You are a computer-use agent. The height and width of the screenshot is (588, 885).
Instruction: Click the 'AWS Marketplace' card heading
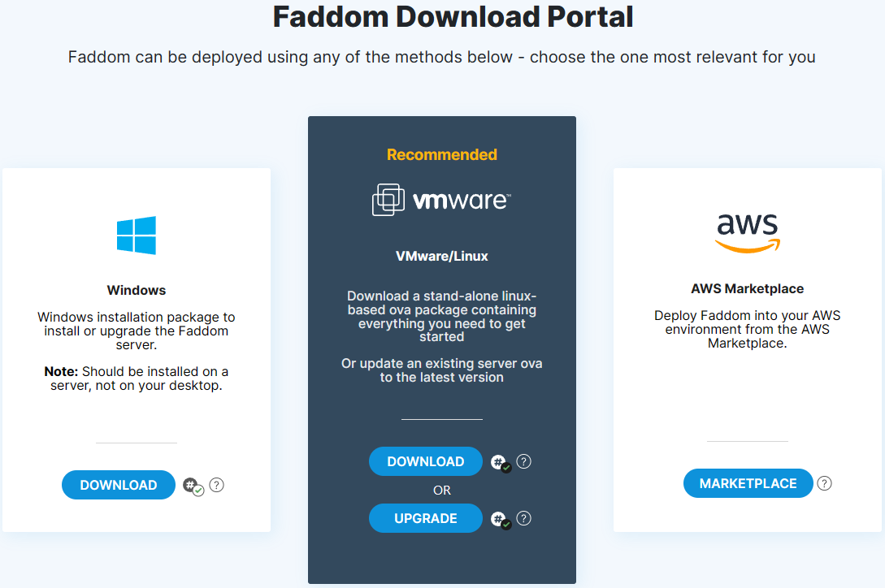click(x=748, y=288)
